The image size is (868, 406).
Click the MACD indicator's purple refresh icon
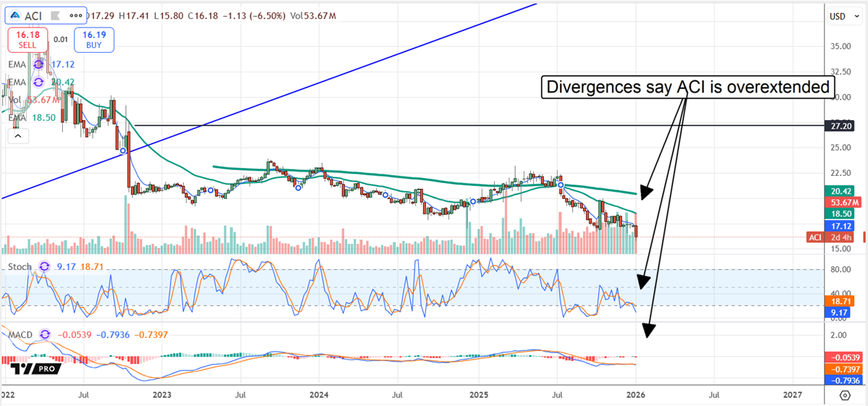(x=45, y=334)
